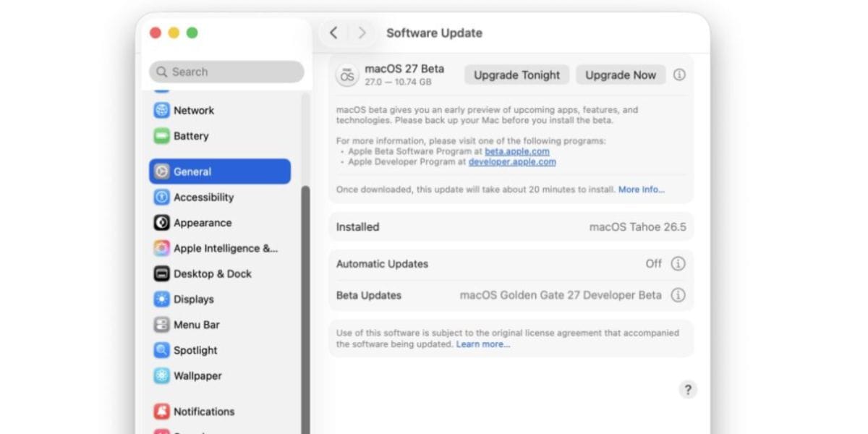Open the Wallpaper icon
Viewport: 868px width, 434px height.
[161, 376]
